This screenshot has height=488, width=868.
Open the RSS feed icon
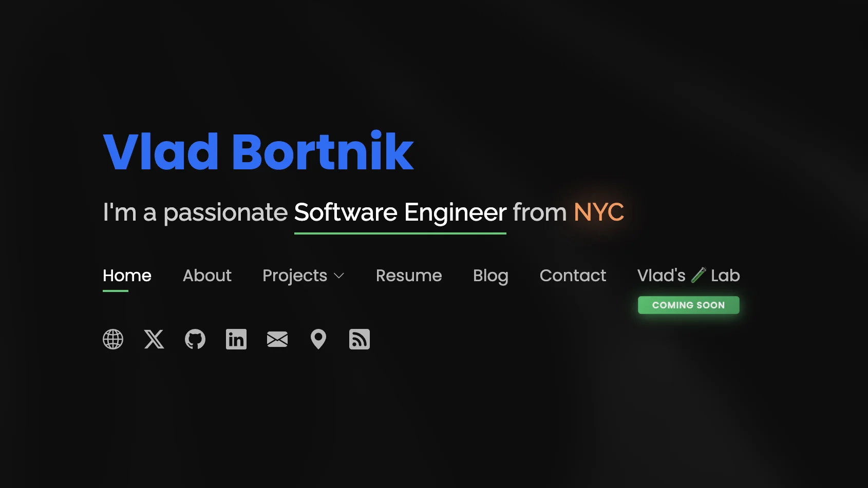point(359,339)
